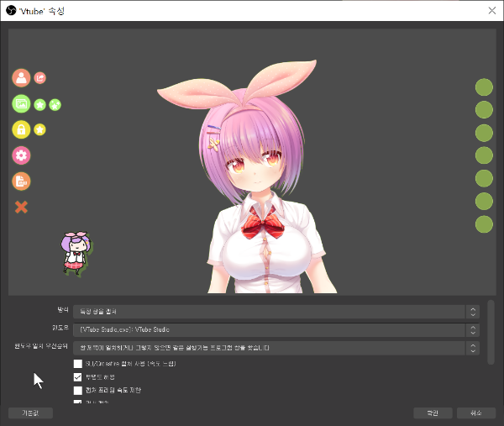Click the green multi-star icon
This screenshot has height=426, width=504.
pyautogui.click(x=55, y=105)
